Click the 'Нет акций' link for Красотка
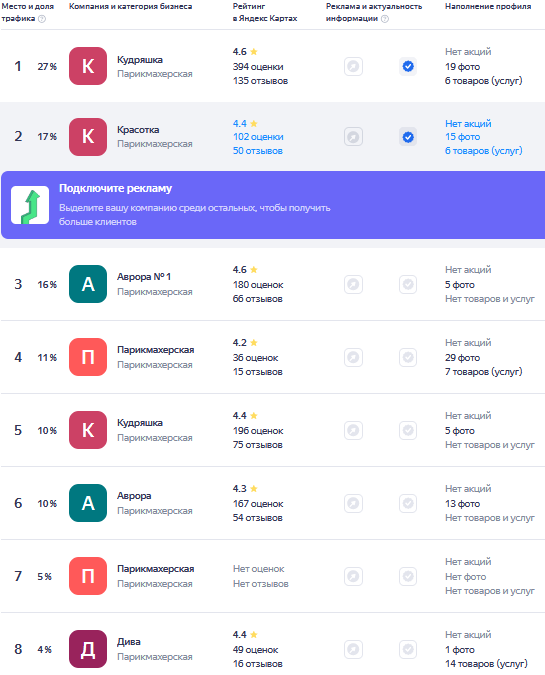Screen dimensions: 545x675 click(x=468, y=124)
